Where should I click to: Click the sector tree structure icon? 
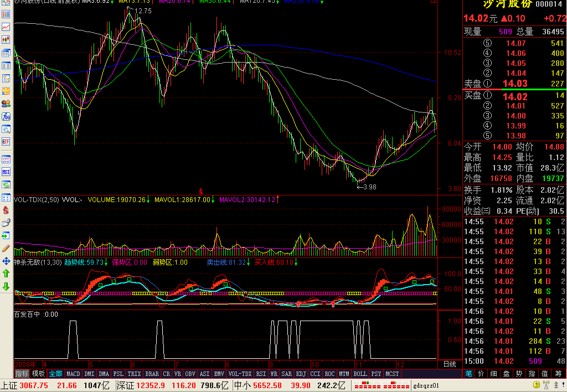pos(6,79)
